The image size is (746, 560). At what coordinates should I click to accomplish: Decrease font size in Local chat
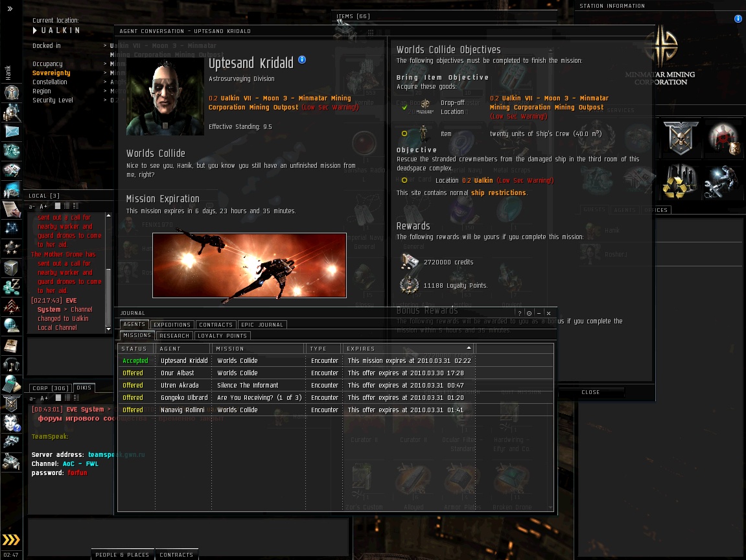[32, 206]
